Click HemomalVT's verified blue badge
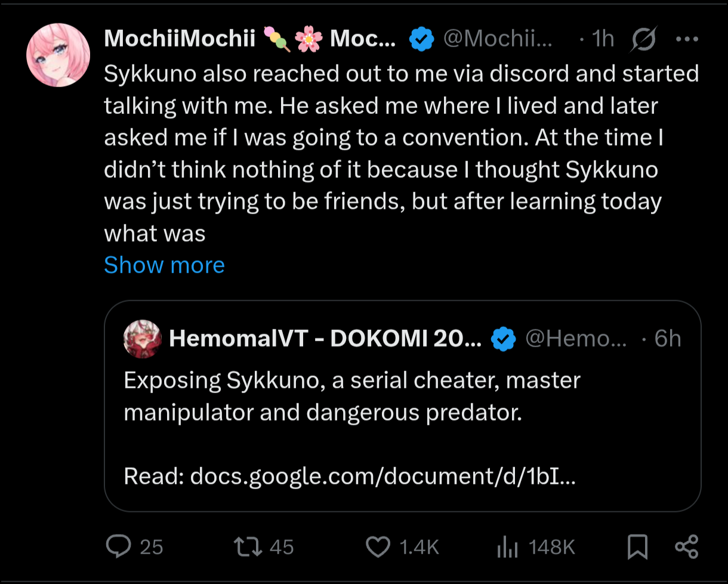 (502, 339)
